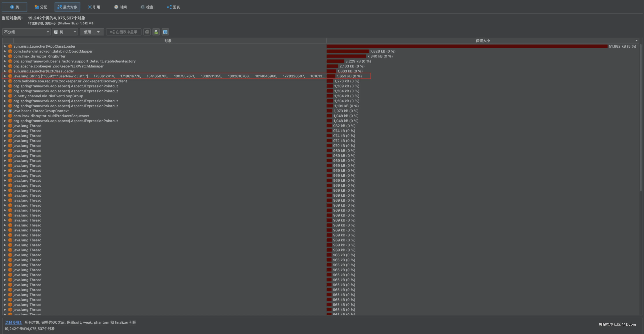
Task: Expand the highlighted java.lang.String row
Action: pyautogui.click(x=5, y=76)
